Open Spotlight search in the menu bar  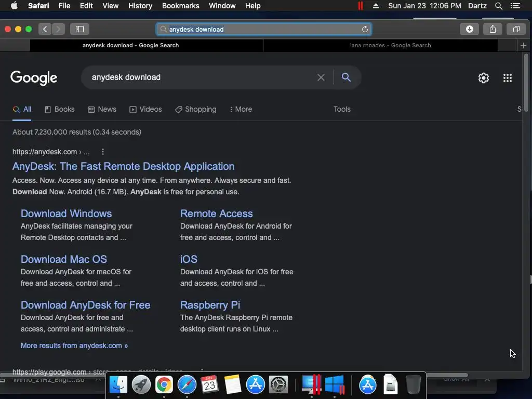click(498, 6)
